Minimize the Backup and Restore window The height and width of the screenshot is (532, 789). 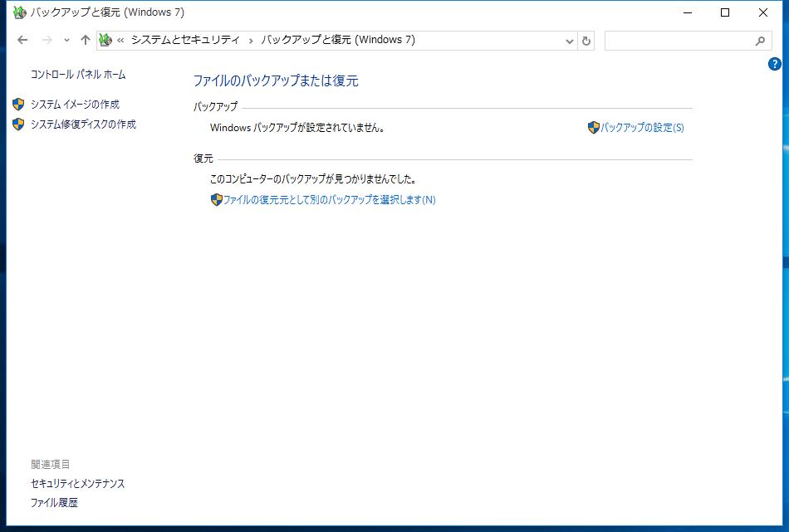[688, 12]
